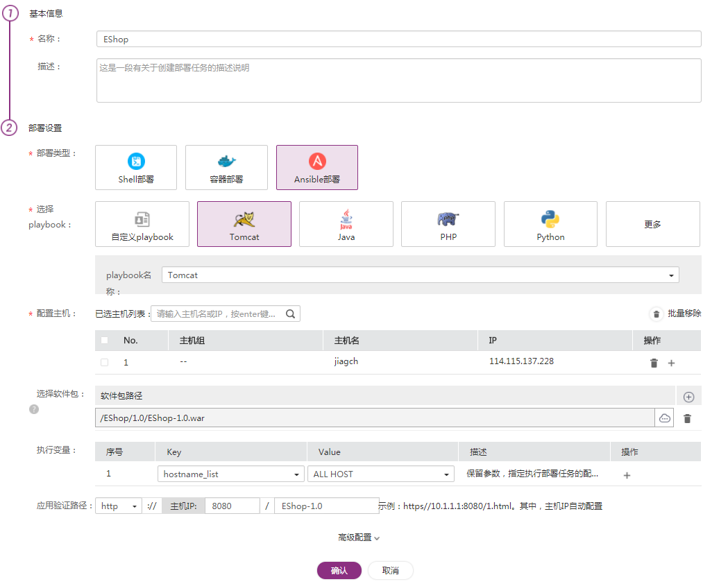
Task: Expand the 高级配置 section
Action: point(358,538)
